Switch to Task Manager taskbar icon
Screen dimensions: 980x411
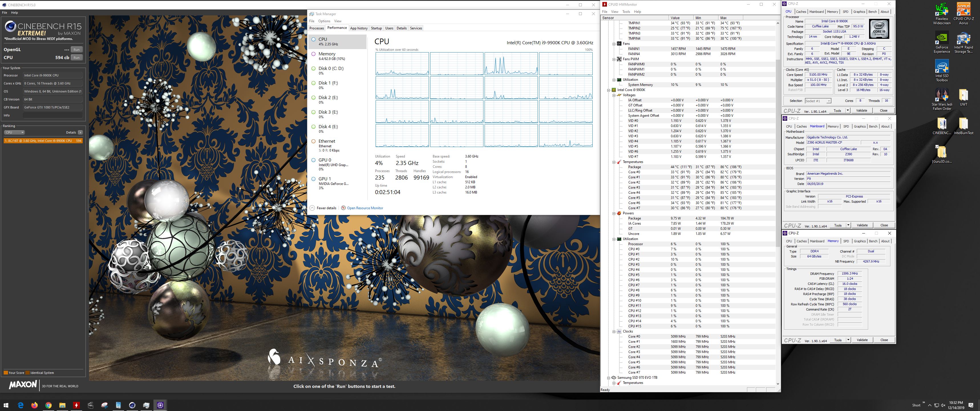pos(146,405)
